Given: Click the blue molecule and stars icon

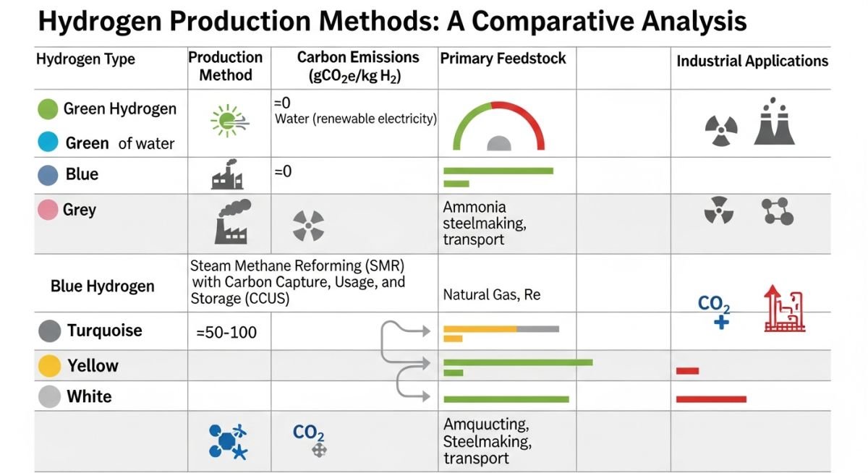Looking at the screenshot, I should click(x=229, y=441).
